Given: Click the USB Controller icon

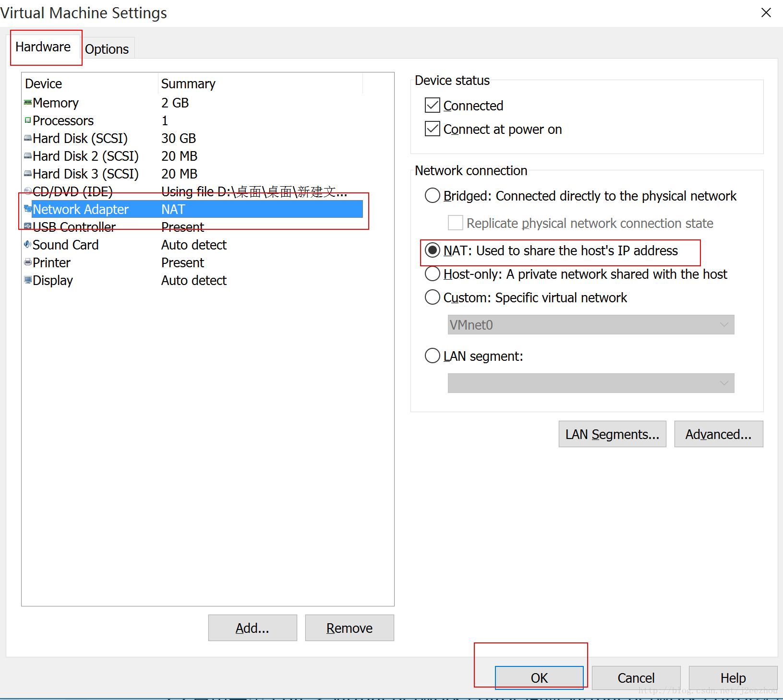Looking at the screenshot, I should tap(28, 226).
